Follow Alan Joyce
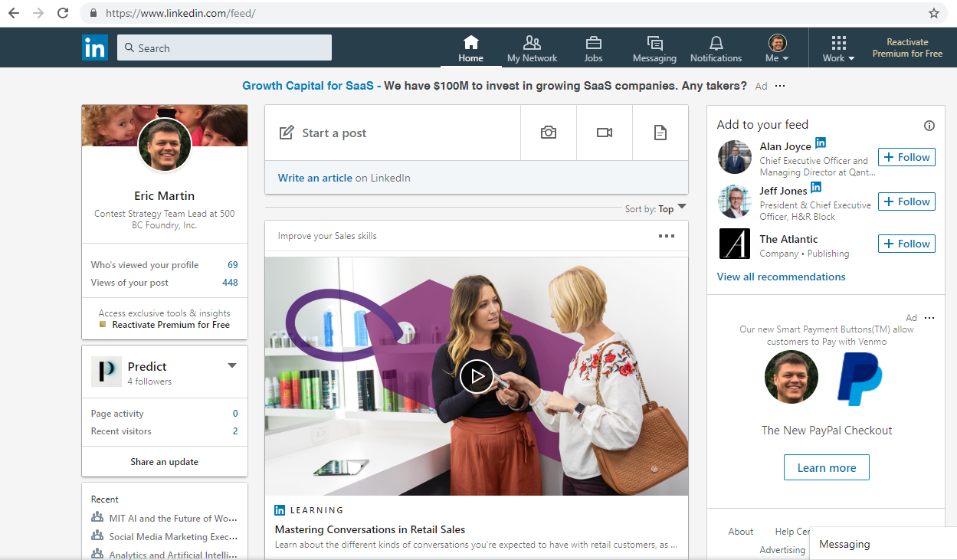This screenshot has width=957, height=560. click(x=906, y=157)
